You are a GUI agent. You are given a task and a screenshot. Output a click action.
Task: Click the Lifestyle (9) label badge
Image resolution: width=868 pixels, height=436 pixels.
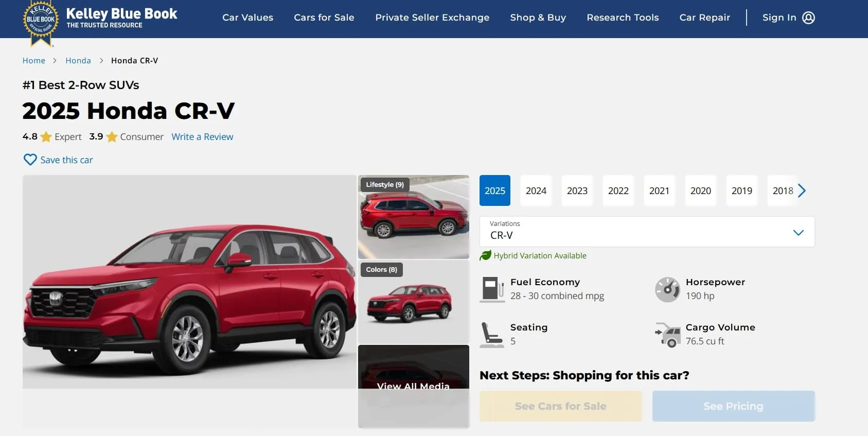(x=385, y=185)
